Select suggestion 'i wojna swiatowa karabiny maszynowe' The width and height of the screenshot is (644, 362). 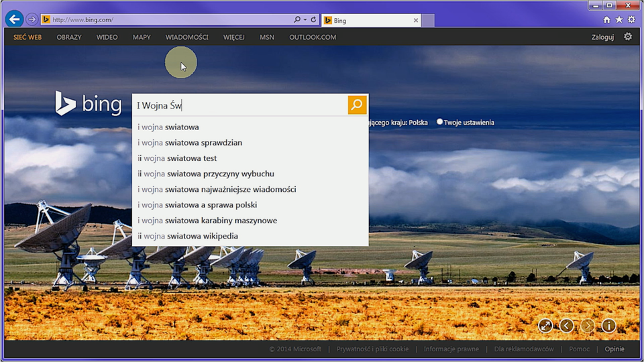250,221
